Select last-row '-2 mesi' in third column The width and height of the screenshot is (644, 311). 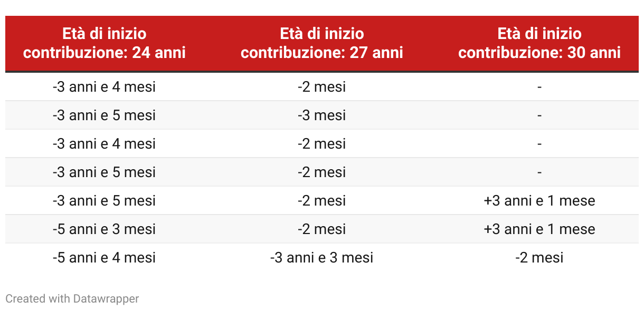(539, 257)
